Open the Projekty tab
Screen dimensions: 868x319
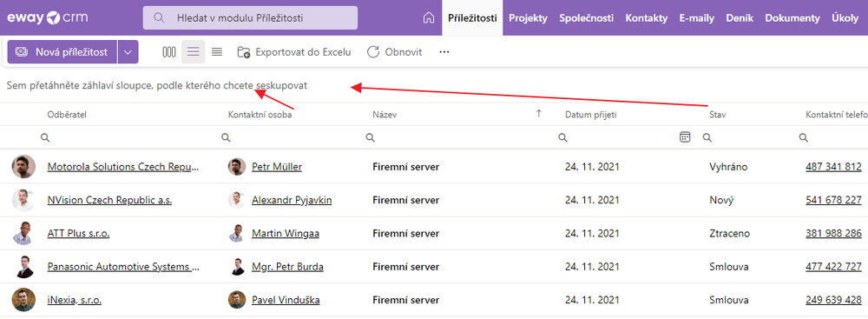528,17
